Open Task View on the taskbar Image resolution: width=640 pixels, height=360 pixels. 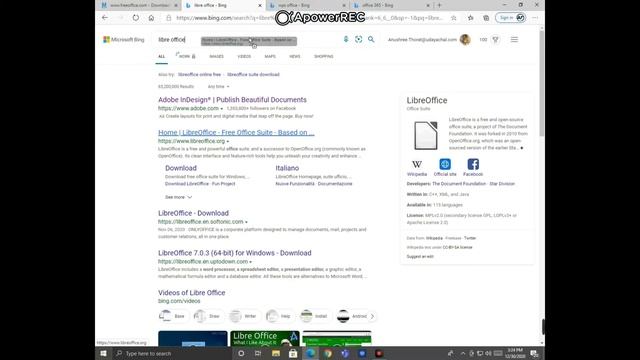coord(258,353)
